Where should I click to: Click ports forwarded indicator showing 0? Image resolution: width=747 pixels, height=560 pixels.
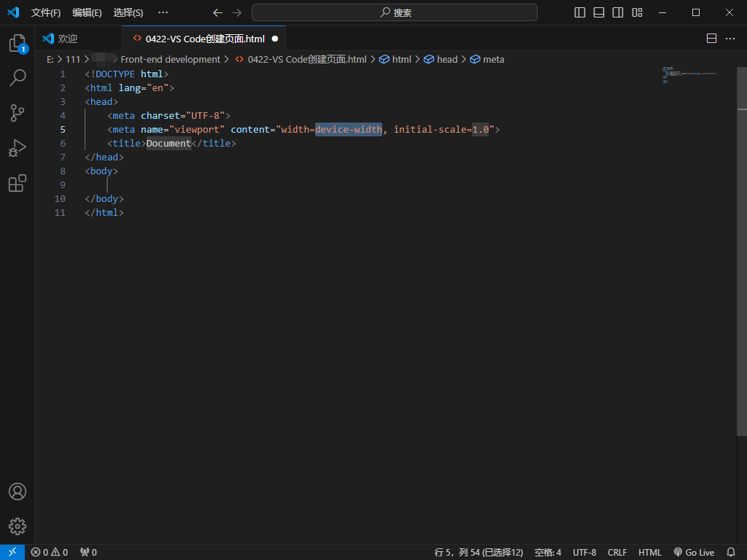click(88, 553)
